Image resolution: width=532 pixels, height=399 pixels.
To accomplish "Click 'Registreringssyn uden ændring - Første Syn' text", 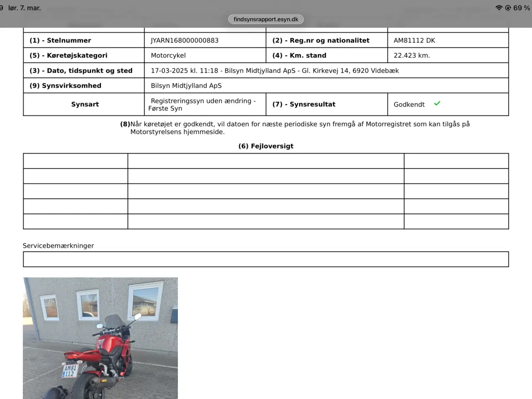I will (202, 104).
